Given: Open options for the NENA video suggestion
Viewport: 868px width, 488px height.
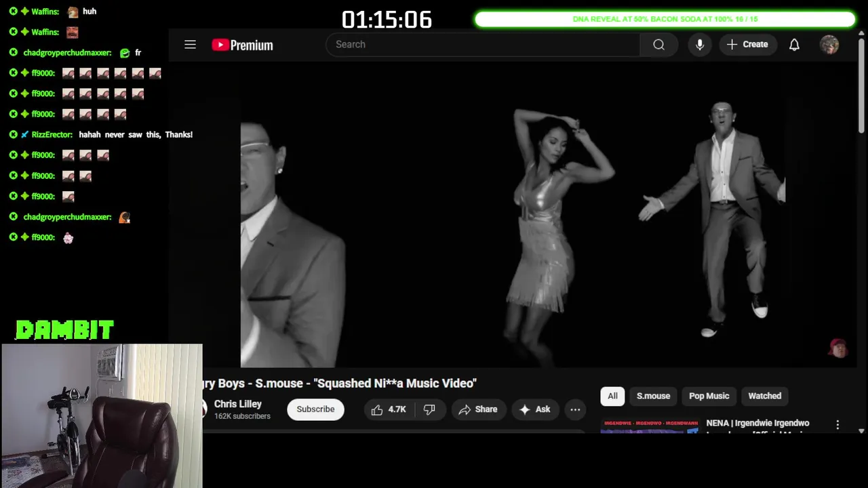Looking at the screenshot, I should [837, 425].
